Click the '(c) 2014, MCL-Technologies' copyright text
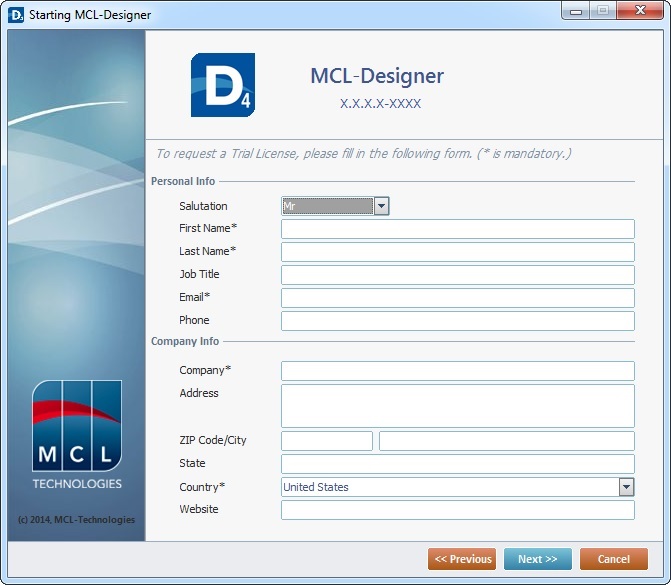671x585 pixels. (x=77, y=520)
